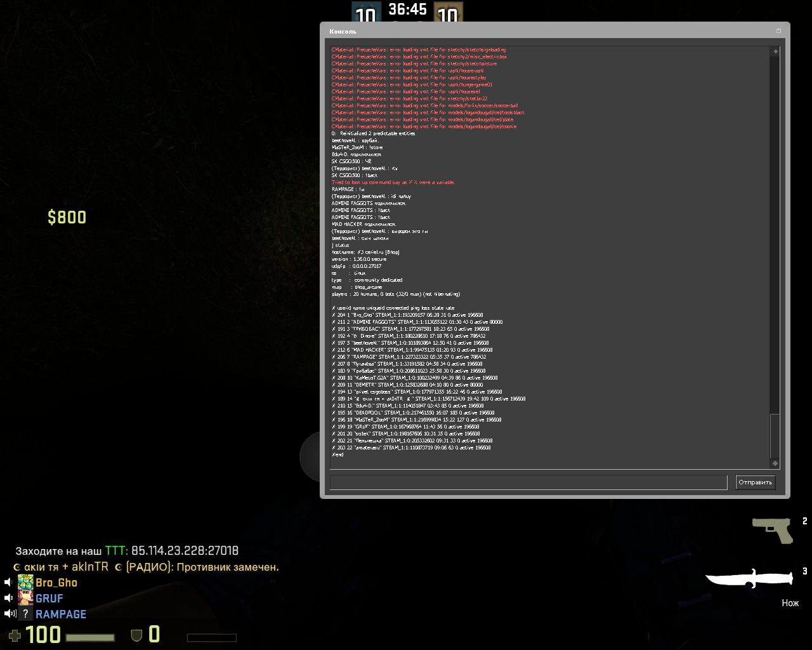This screenshot has height=650, width=812.
Task: Click GRUF's player avatar
Action: 25,598
